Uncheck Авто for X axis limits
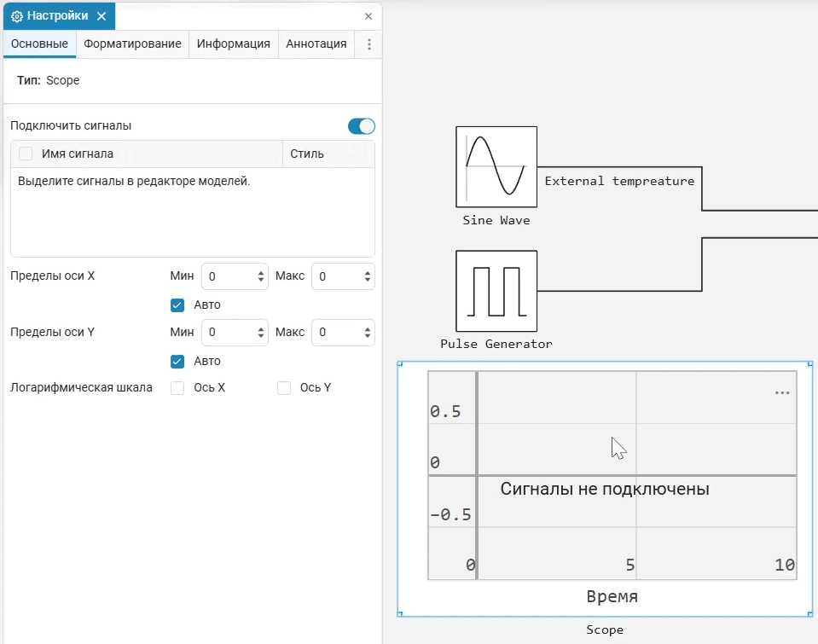 177,305
